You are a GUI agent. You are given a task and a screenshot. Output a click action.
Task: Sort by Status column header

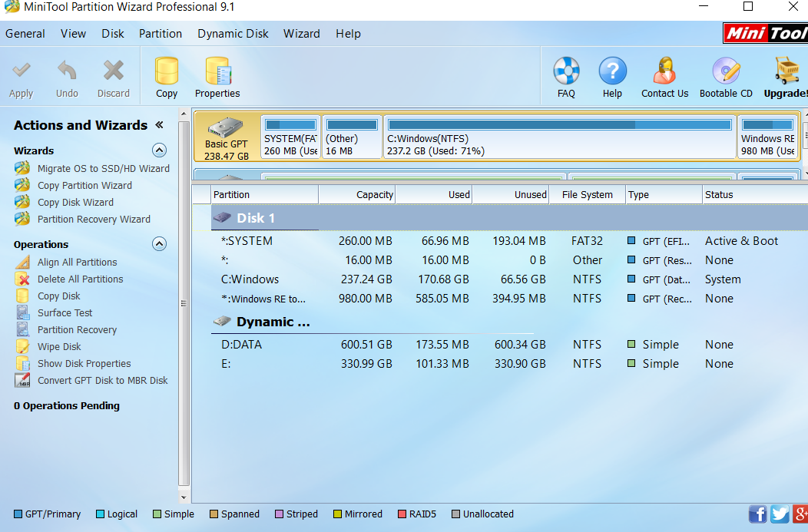click(x=755, y=195)
